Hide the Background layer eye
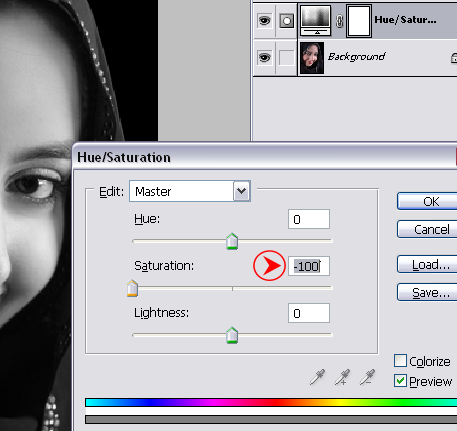 (264, 58)
